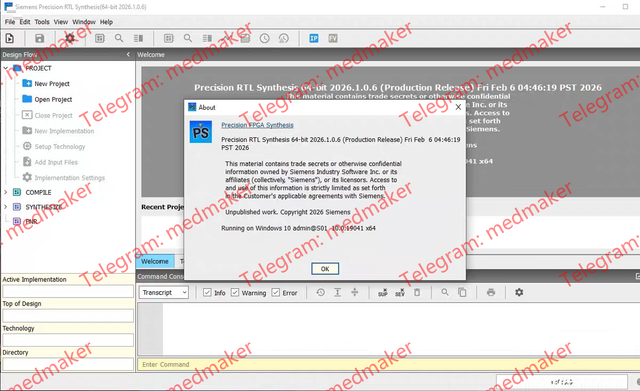Viewport: 640px width, 391px height.
Task: Select the PNR tree item
Action: pos(31,222)
